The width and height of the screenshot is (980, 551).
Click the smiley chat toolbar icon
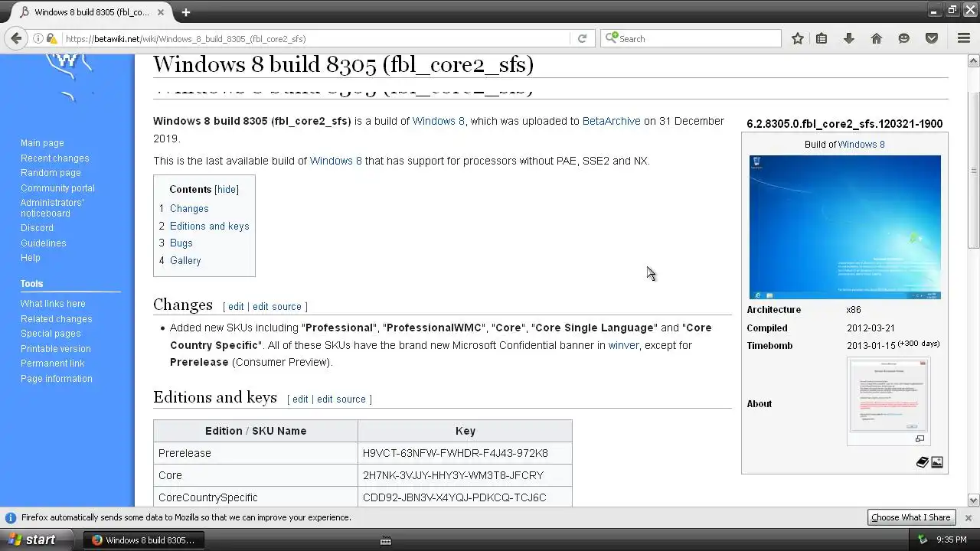(x=904, y=38)
